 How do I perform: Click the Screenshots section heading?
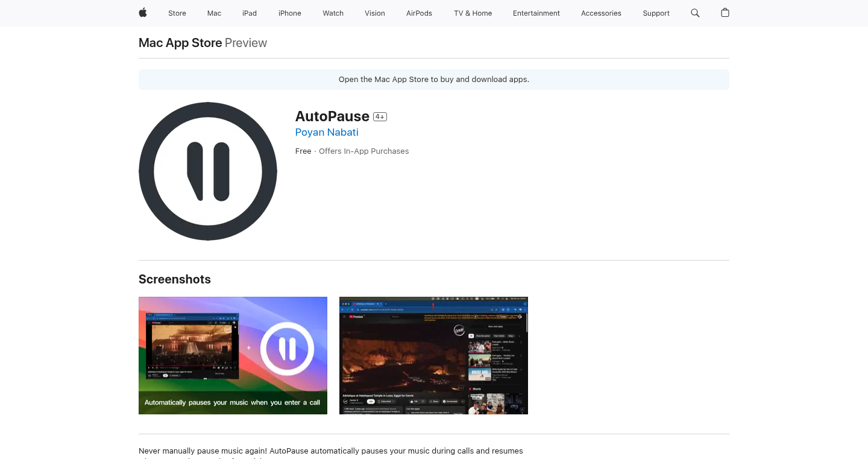[175, 279]
